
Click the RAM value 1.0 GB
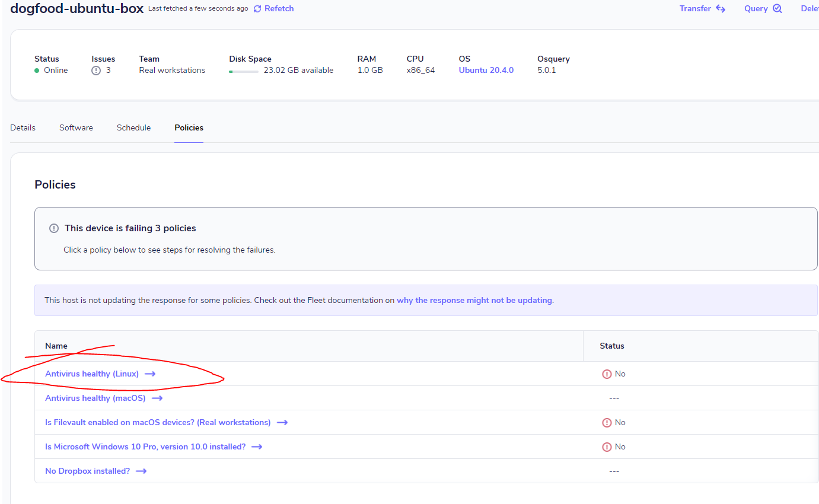coord(370,71)
